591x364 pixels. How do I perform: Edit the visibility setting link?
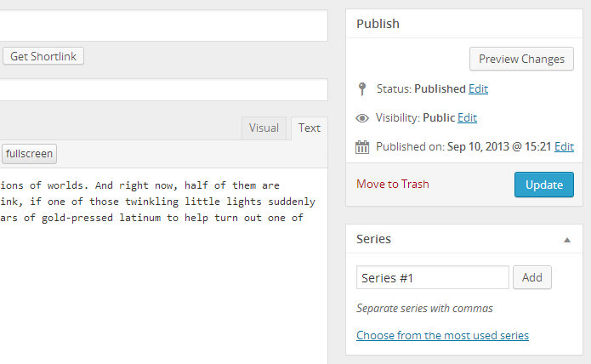tap(467, 118)
